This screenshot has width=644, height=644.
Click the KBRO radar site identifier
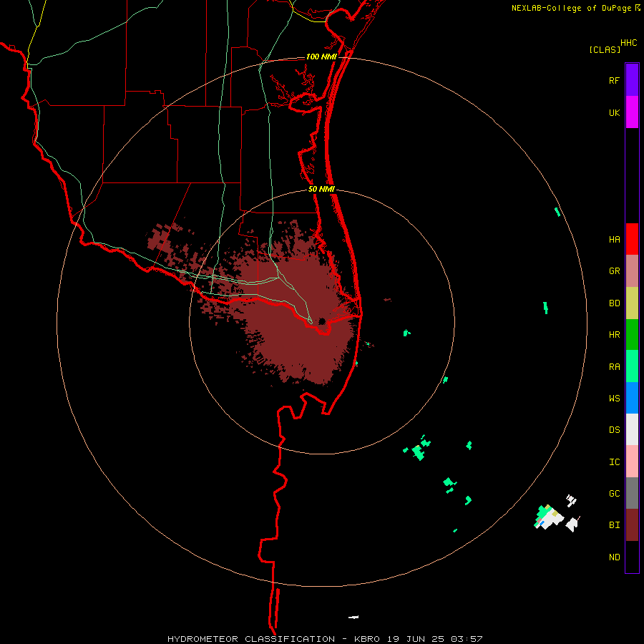pos(367,639)
